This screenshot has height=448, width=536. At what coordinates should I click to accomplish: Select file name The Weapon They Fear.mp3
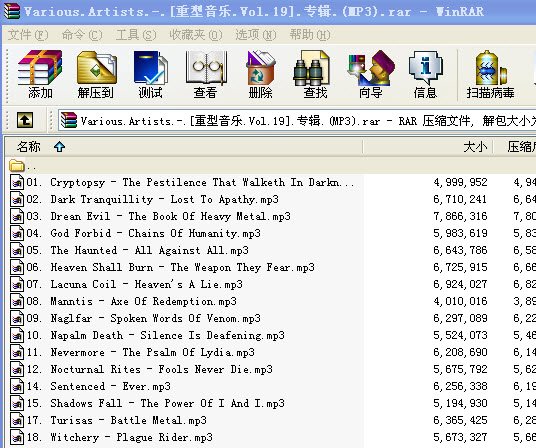243,267
